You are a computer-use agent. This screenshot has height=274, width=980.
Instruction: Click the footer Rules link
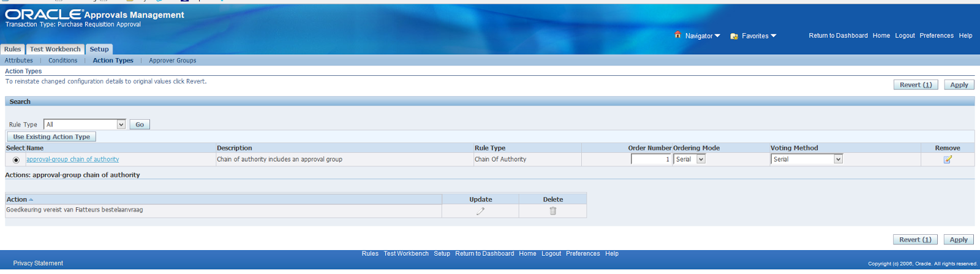(x=370, y=254)
